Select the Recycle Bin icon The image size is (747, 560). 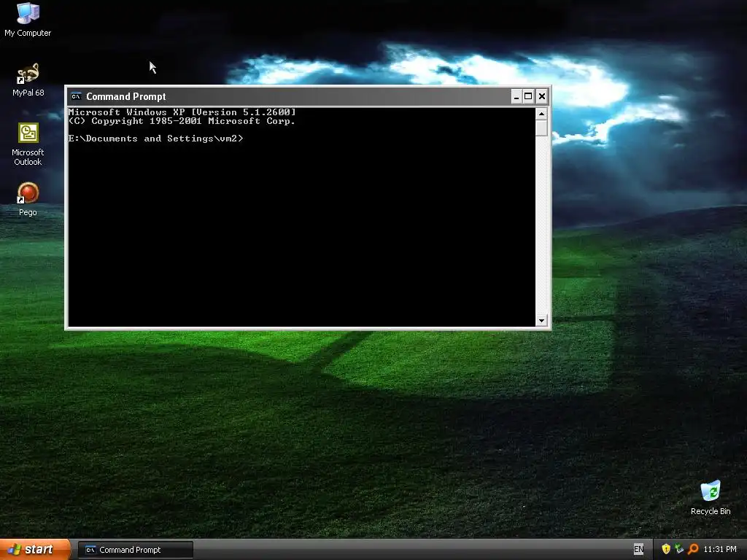711,498
